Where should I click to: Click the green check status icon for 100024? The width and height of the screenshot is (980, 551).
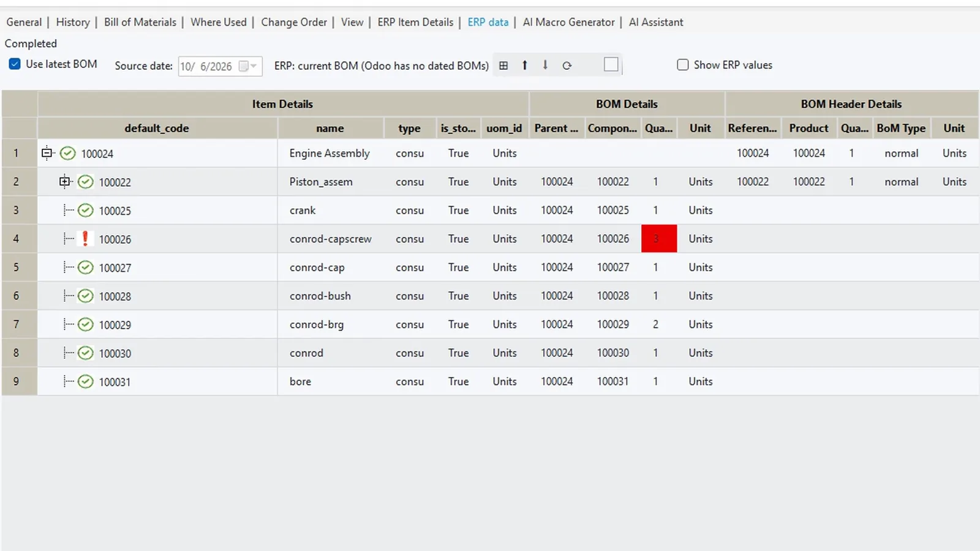tap(68, 153)
